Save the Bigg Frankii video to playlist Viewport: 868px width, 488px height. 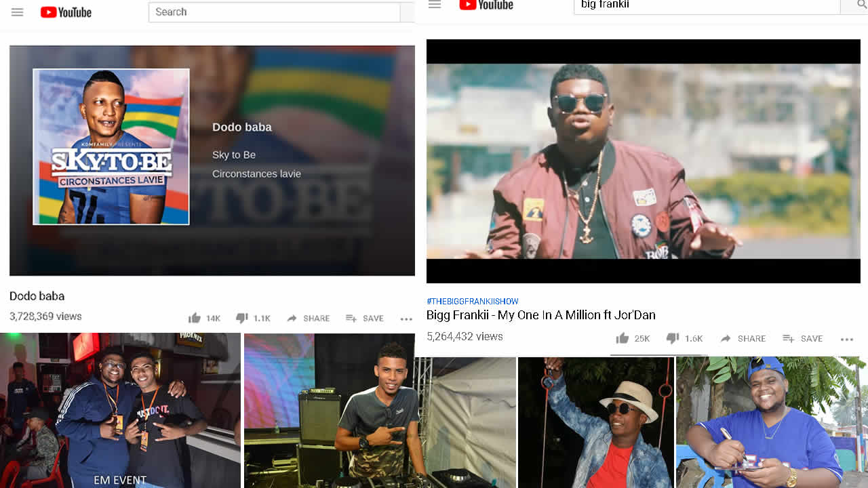click(x=803, y=338)
